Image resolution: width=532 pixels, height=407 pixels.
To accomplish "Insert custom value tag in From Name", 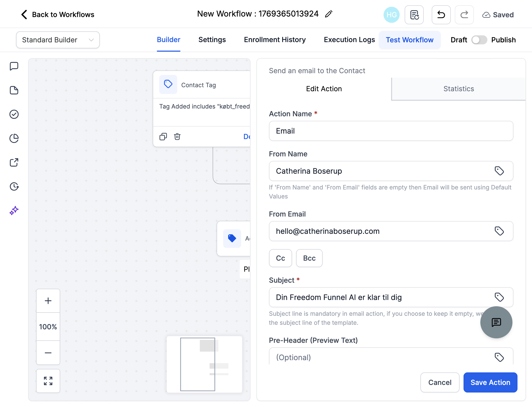I will [x=499, y=171].
